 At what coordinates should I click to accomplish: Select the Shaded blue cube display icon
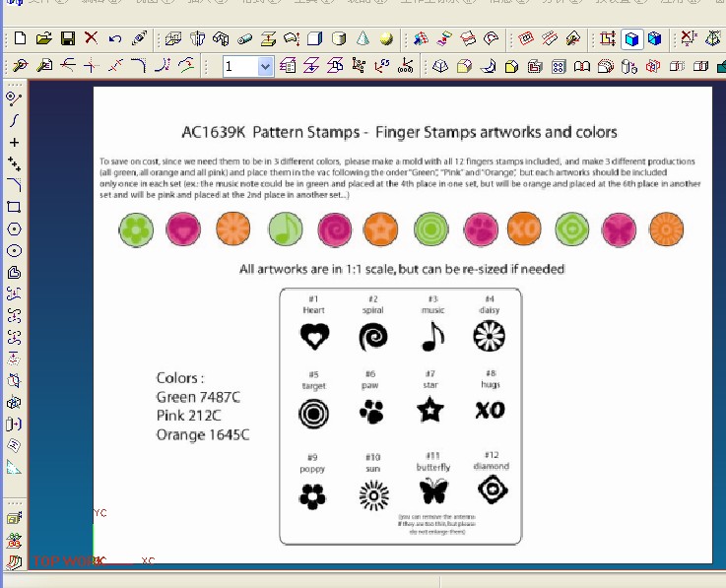click(631, 39)
